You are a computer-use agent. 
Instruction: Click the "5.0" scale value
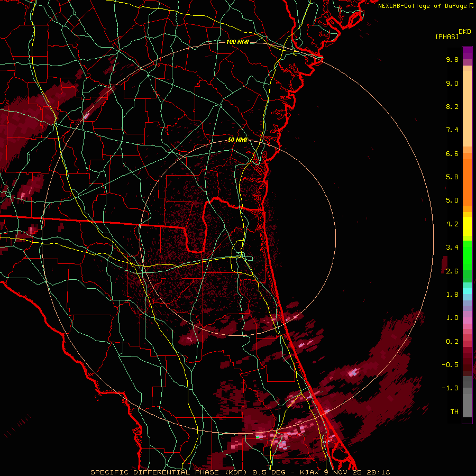452,200
